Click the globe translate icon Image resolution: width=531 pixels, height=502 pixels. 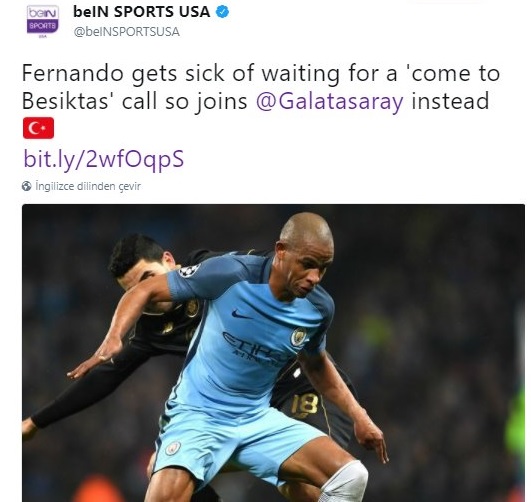coord(26,186)
